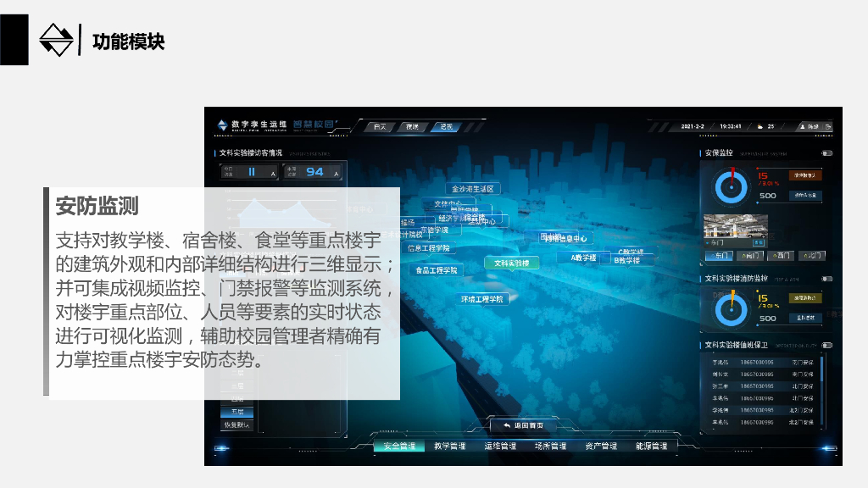Select the 东门 gate camera icon

coord(720,256)
